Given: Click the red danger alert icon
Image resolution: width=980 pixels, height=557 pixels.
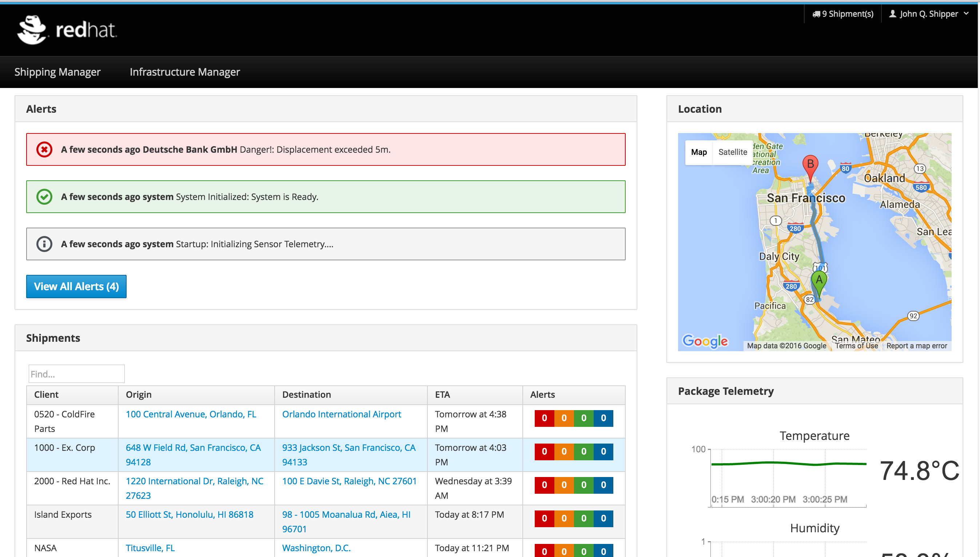Looking at the screenshot, I should [x=44, y=149].
